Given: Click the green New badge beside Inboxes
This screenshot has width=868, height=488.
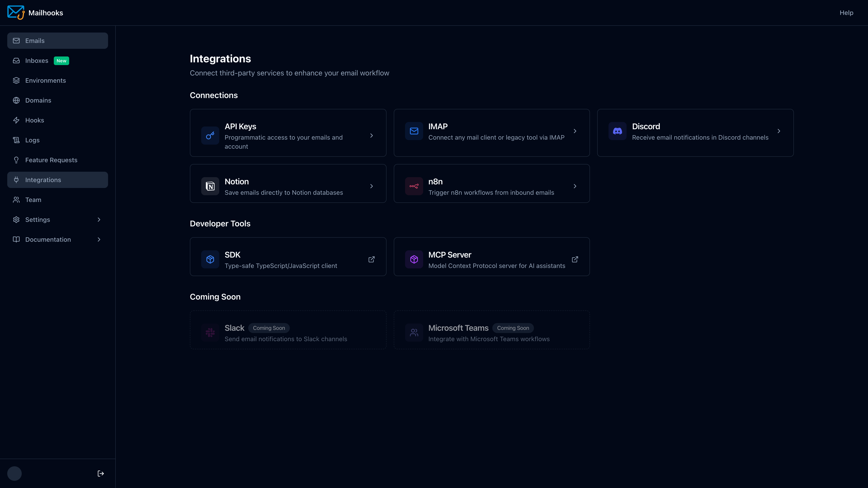Looking at the screenshot, I should [61, 61].
